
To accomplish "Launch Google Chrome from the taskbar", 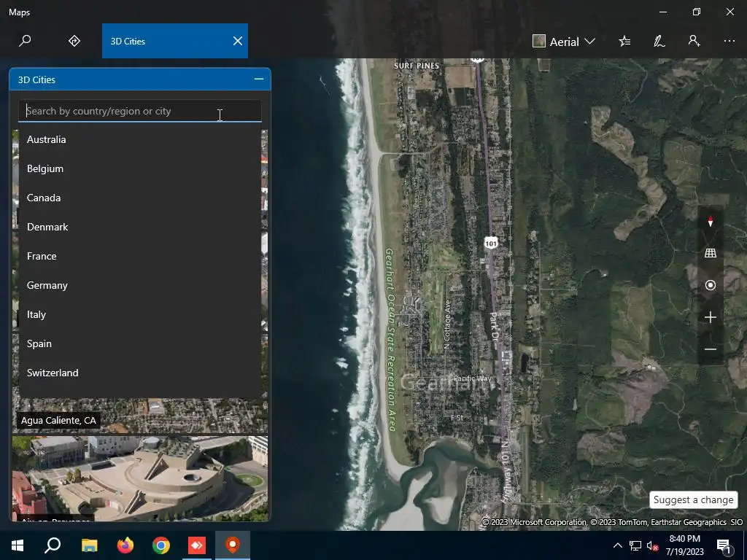I will pos(161,545).
